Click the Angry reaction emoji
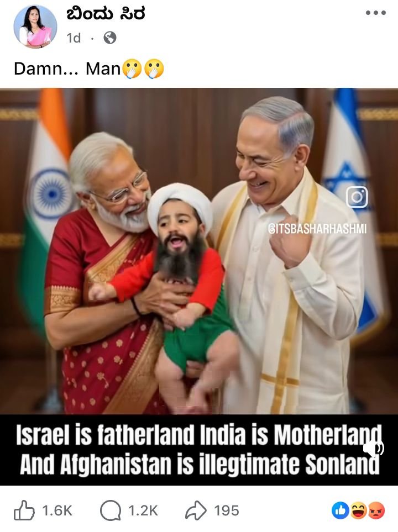The height and width of the screenshot is (532, 398). point(376,510)
